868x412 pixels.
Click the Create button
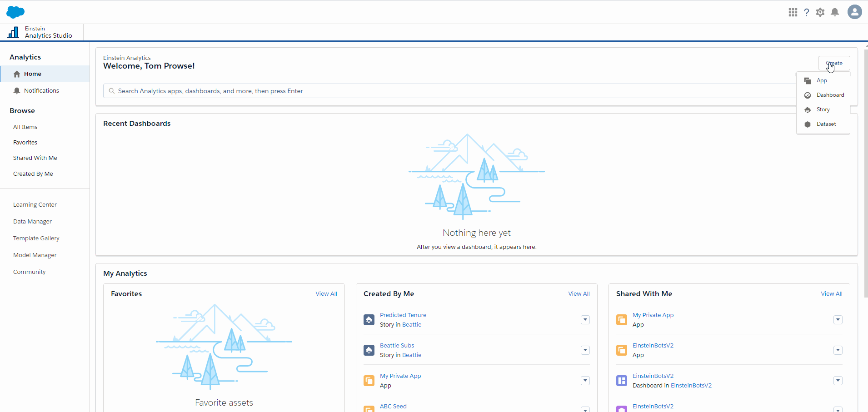[834, 63]
